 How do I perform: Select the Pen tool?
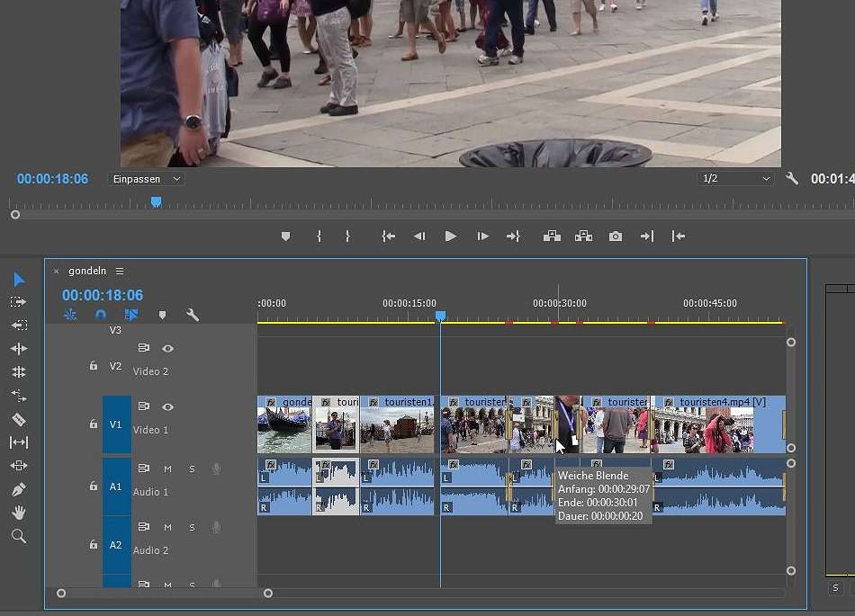[18, 488]
